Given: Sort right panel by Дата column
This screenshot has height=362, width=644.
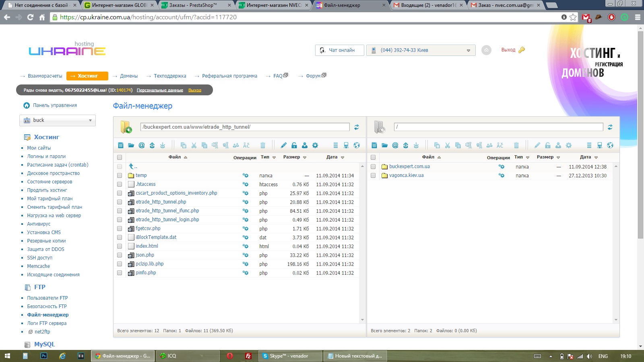Looking at the screenshot, I should pos(589,157).
